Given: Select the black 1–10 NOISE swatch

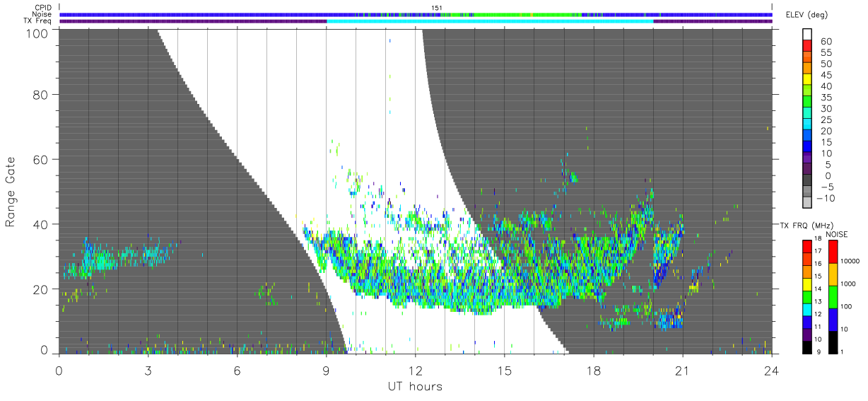Looking at the screenshot, I should pyautogui.click(x=833, y=342).
